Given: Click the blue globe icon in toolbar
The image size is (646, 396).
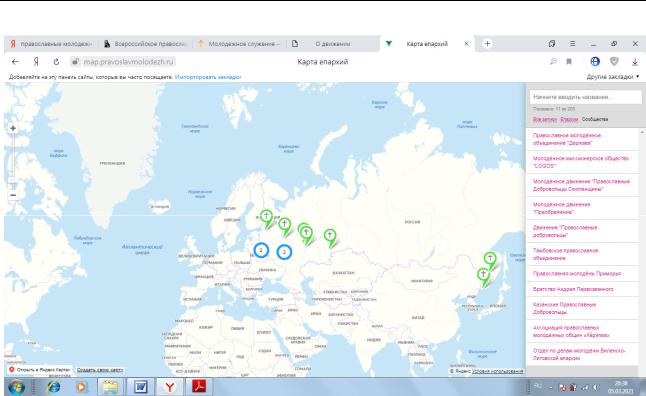Looking at the screenshot, I should (x=595, y=61).
